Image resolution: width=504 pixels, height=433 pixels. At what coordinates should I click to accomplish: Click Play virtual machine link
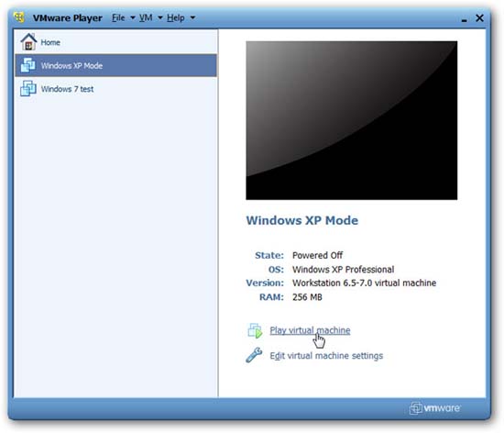(310, 330)
